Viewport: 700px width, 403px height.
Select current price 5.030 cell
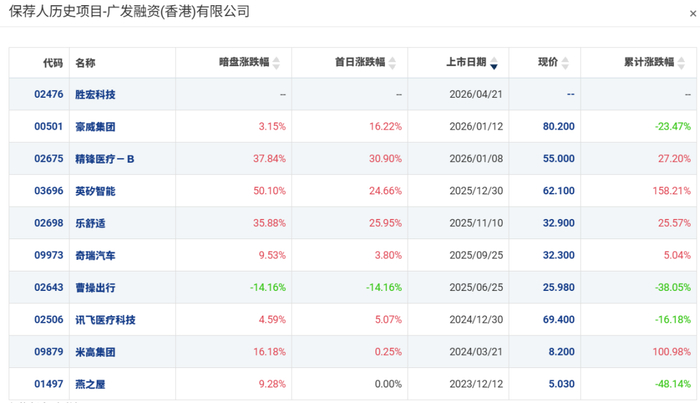562,383
